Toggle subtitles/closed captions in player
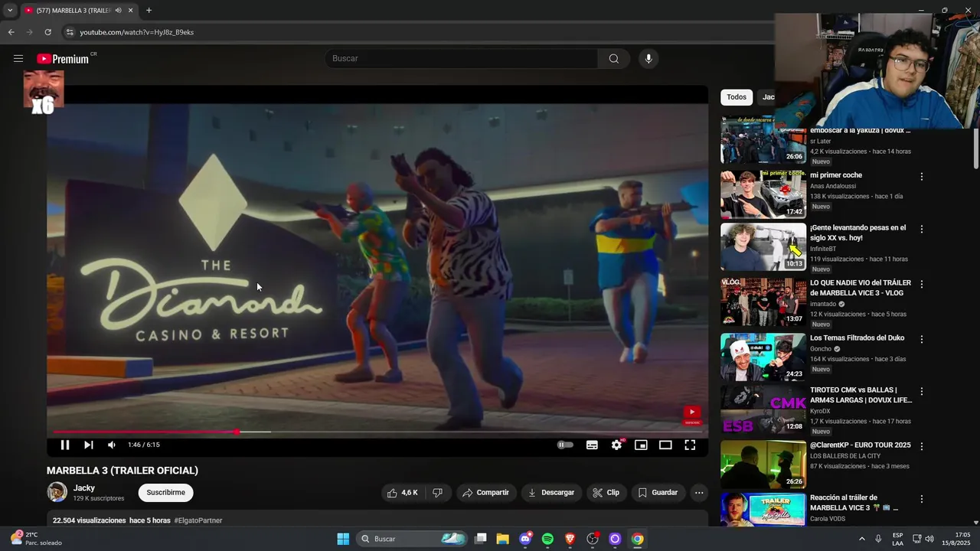Viewport: 980px width, 551px height. 592,445
